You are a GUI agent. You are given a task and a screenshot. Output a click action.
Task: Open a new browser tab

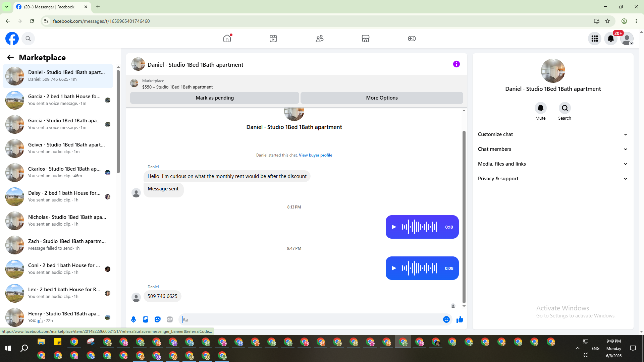[98, 7]
